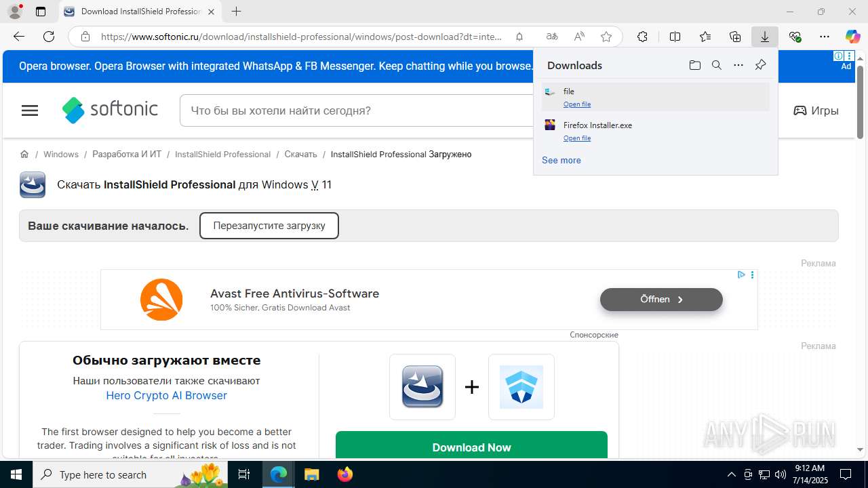Open the Favorites list icon
The image size is (868, 488).
coord(705,37)
